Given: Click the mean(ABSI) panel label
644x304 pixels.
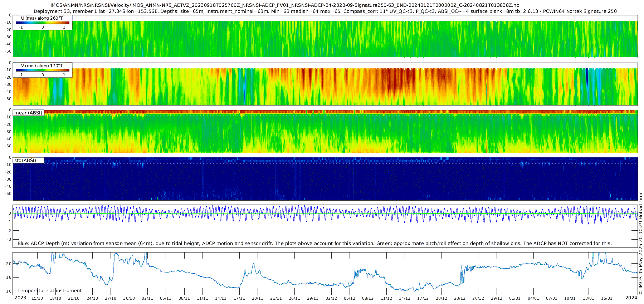Looking at the screenshot, I should pyautogui.click(x=28, y=113).
